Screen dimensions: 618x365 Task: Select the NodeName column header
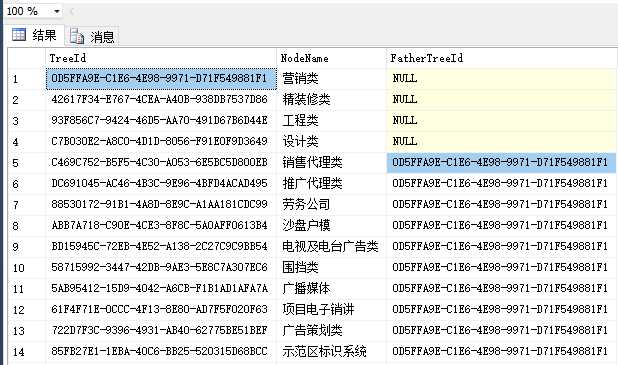point(332,58)
